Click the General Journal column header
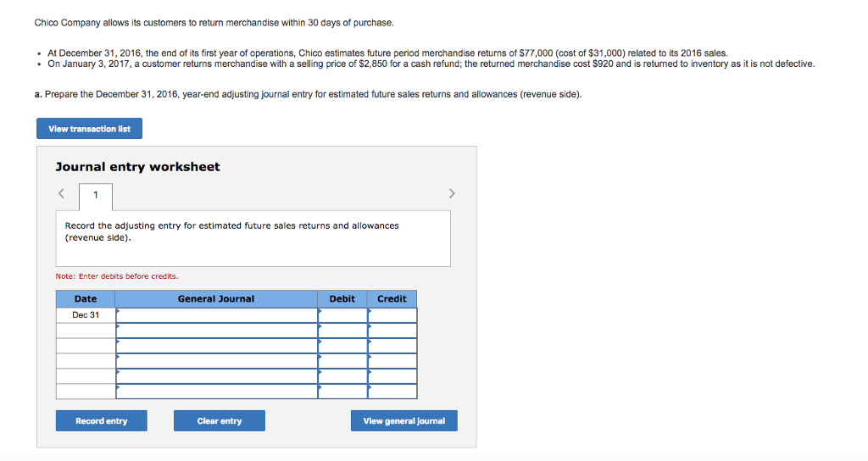 click(x=216, y=299)
